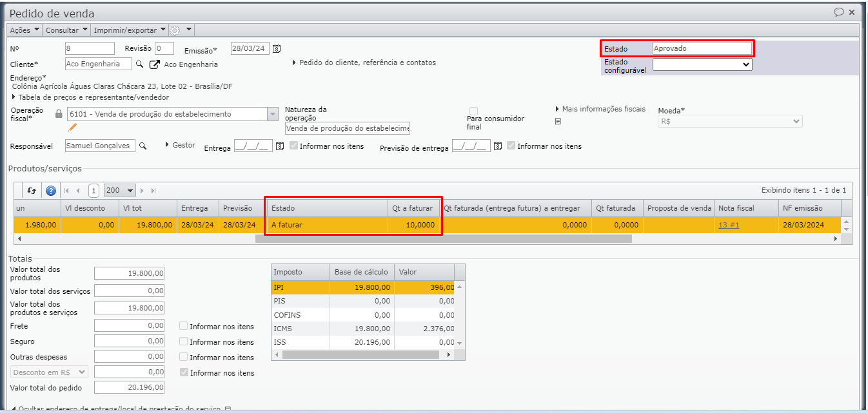
Task: Select the ICMS row in tax table
Action: click(363, 329)
